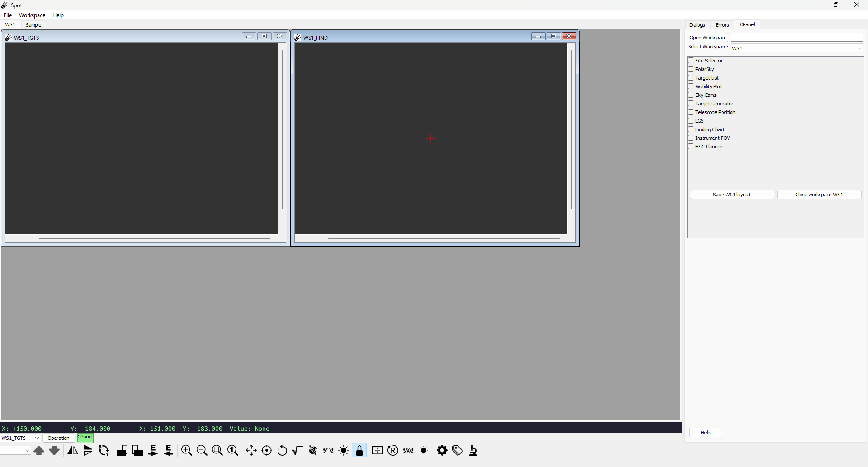Enable the PolarSky checkbox
This screenshot has height=467, width=868.
pos(691,69)
